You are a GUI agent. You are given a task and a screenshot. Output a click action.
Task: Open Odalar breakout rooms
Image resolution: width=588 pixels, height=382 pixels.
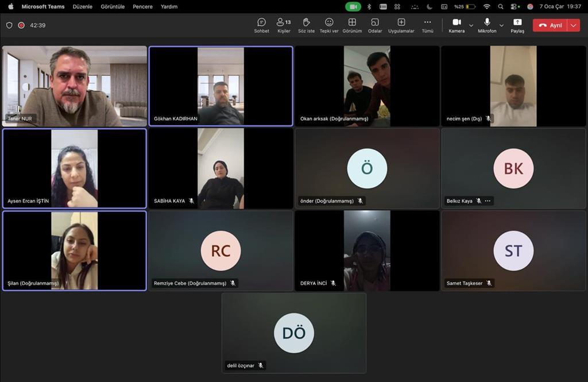tap(375, 25)
